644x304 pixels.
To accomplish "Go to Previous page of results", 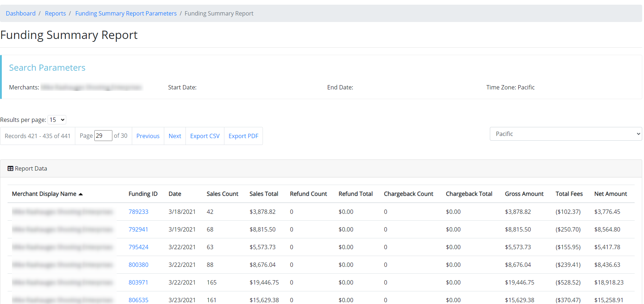I will click(148, 136).
